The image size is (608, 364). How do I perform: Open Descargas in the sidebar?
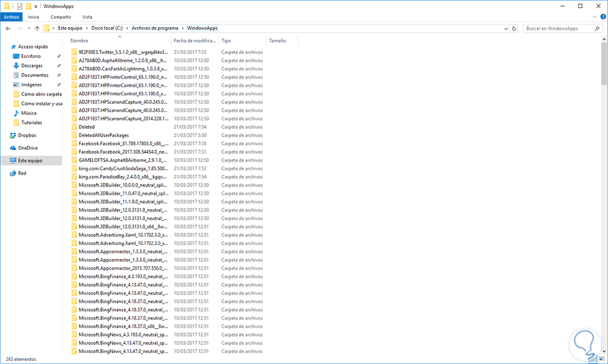[32, 66]
